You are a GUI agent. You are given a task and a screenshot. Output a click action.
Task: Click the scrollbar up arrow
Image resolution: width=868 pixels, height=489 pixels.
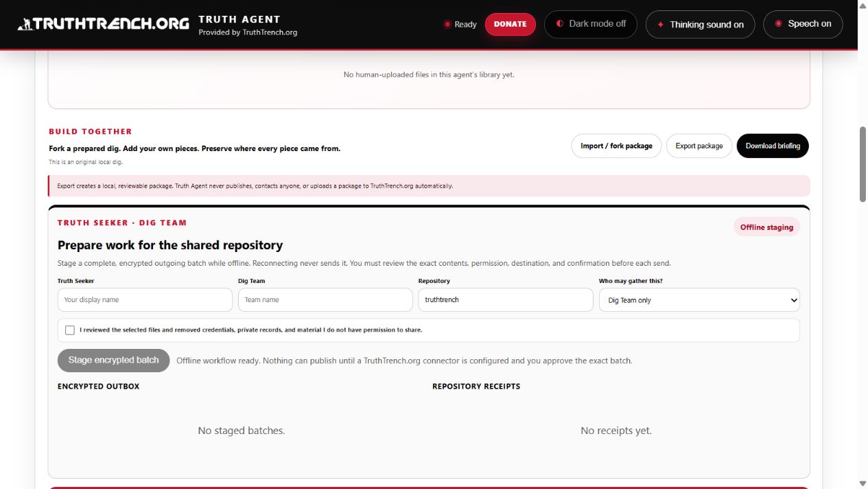point(863,5)
